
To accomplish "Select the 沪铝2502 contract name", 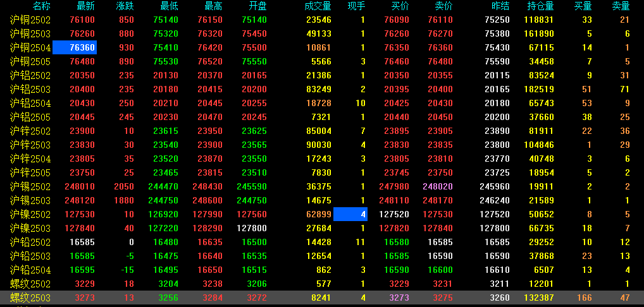I will pos(30,75).
